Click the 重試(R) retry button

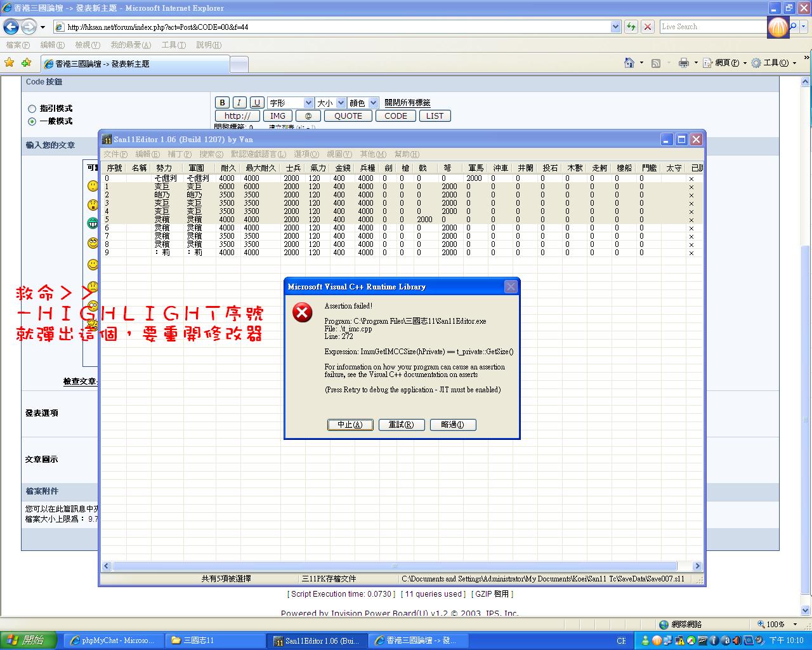pos(402,425)
